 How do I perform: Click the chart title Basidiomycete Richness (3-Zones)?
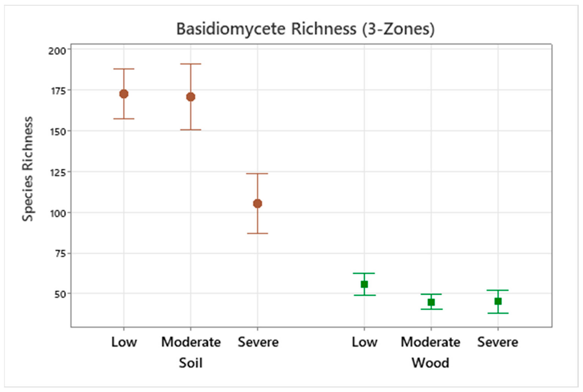[306, 29]
